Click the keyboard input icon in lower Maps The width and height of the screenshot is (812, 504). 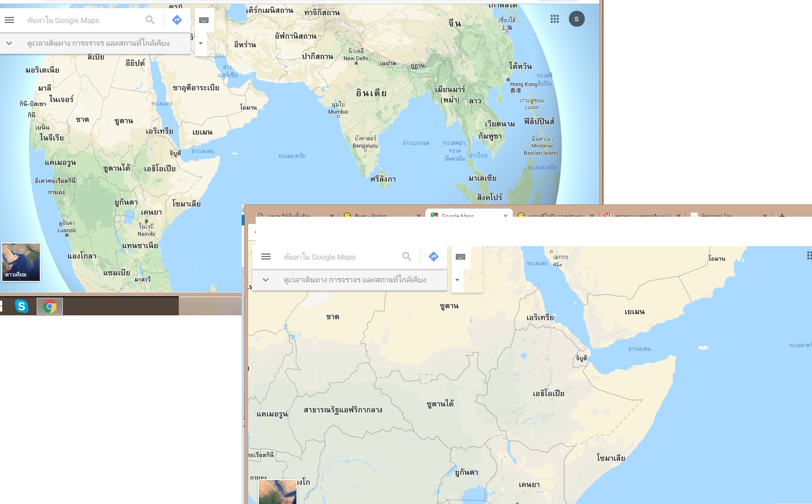tap(460, 257)
